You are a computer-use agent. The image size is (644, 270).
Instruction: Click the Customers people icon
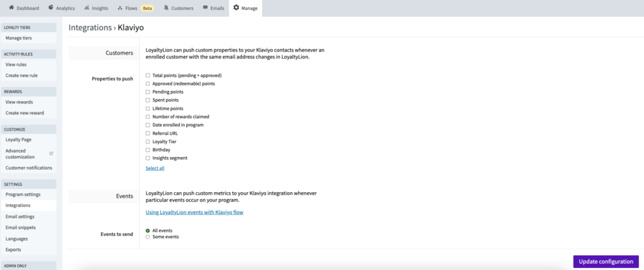coord(166,8)
